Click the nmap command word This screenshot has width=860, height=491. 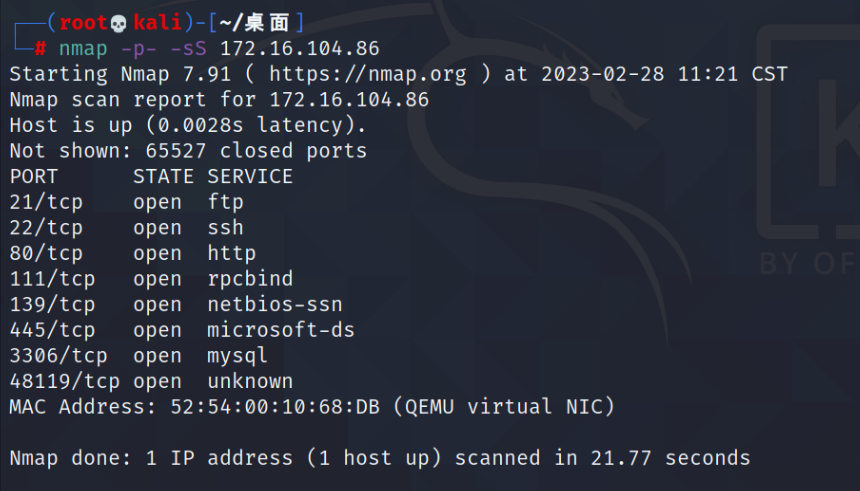[83, 49]
